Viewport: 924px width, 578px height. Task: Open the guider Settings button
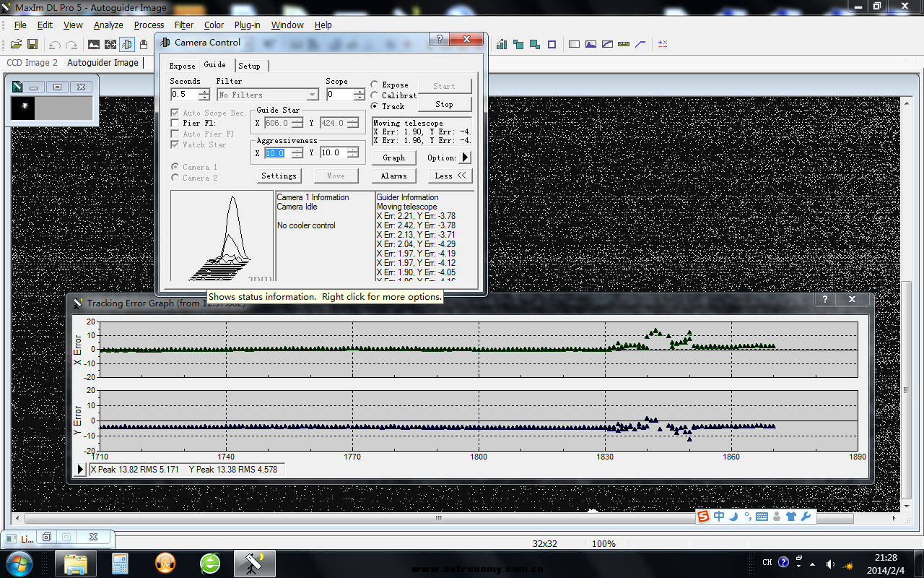click(x=279, y=176)
